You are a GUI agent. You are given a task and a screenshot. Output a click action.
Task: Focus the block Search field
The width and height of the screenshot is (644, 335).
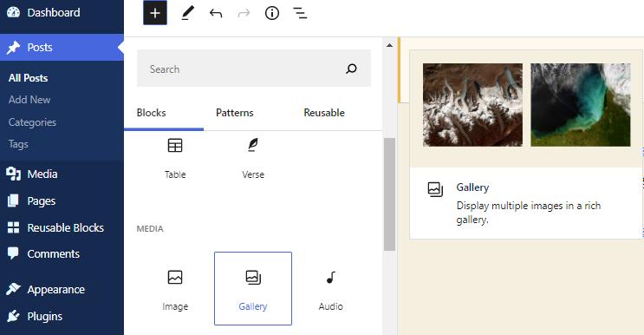pyautogui.click(x=254, y=69)
